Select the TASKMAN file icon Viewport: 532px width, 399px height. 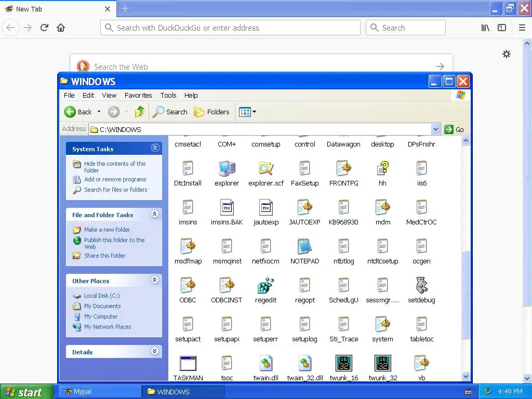click(188, 363)
